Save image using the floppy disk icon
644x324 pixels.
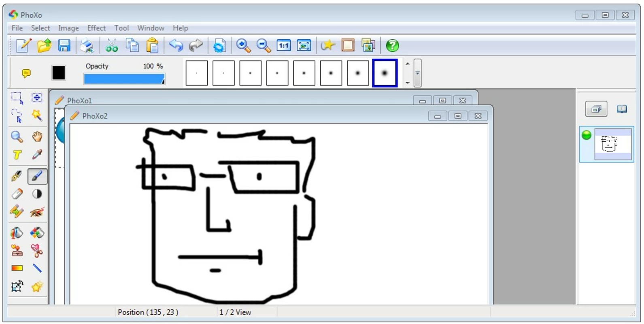pyautogui.click(x=64, y=45)
